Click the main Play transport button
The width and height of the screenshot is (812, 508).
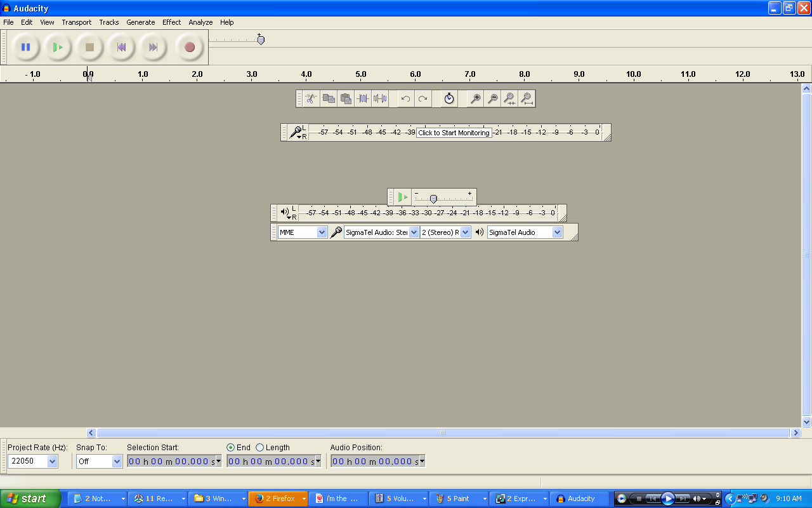[x=58, y=47]
